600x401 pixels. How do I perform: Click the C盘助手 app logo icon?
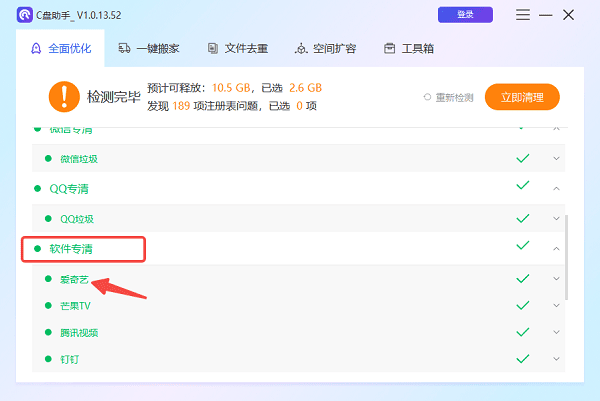pyautogui.click(x=19, y=14)
